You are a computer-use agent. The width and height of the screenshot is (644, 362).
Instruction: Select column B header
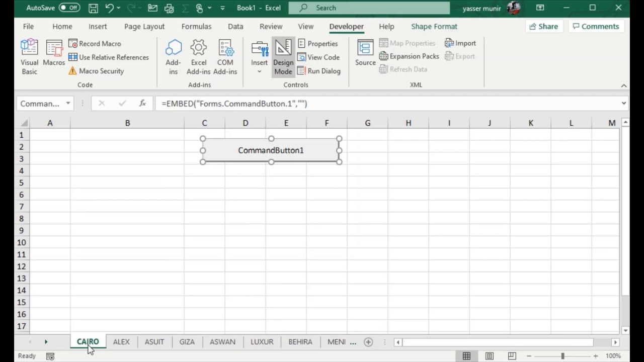pyautogui.click(x=127, y=123)
